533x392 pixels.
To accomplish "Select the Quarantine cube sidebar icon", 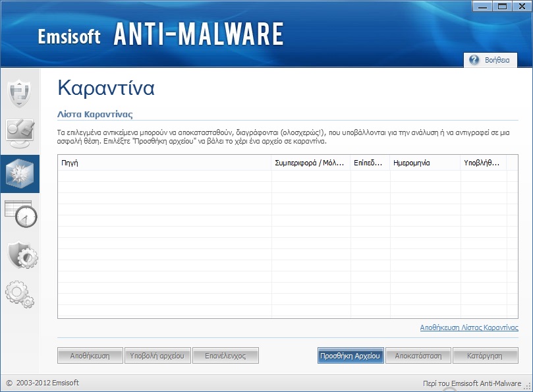I will pos(20,174).
